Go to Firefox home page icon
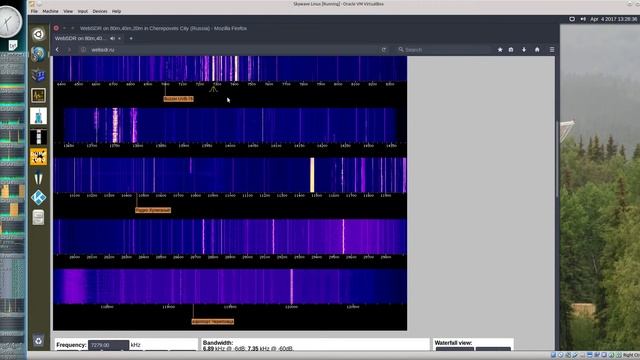This screenshot has width=640, height=360. pos(537,49)
